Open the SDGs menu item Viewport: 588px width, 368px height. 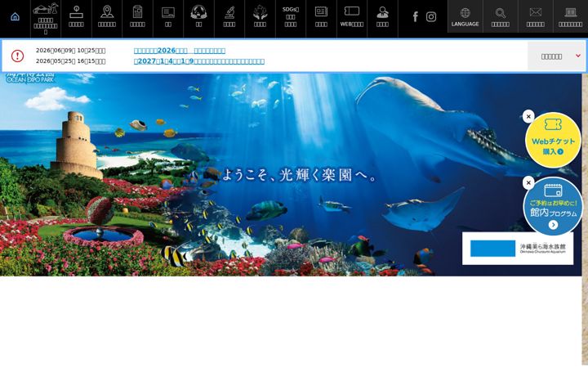click(291, 19)
